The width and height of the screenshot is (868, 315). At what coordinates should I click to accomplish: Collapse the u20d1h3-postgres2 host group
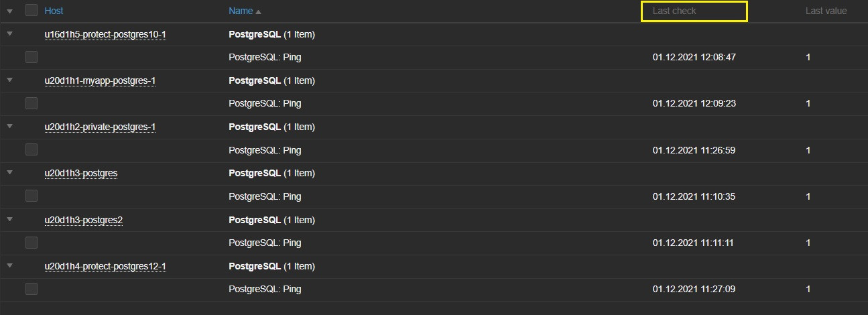(9, 219)
